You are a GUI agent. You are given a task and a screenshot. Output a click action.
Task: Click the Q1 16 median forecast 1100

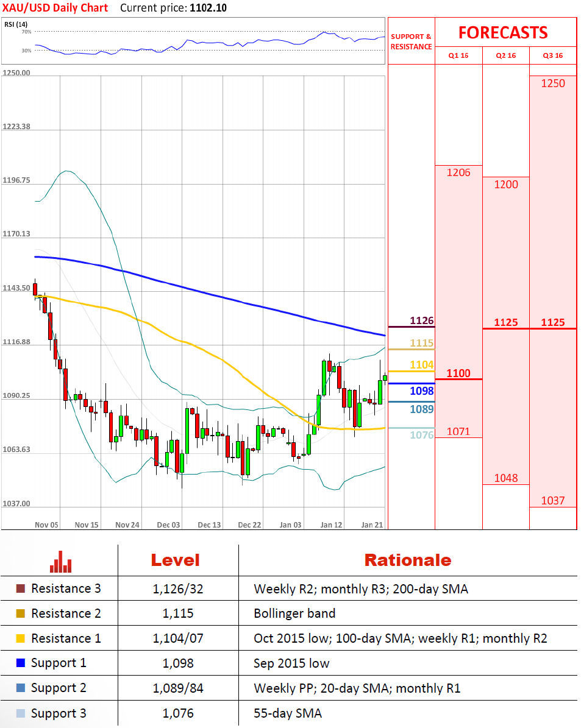(x=458, y=373)
